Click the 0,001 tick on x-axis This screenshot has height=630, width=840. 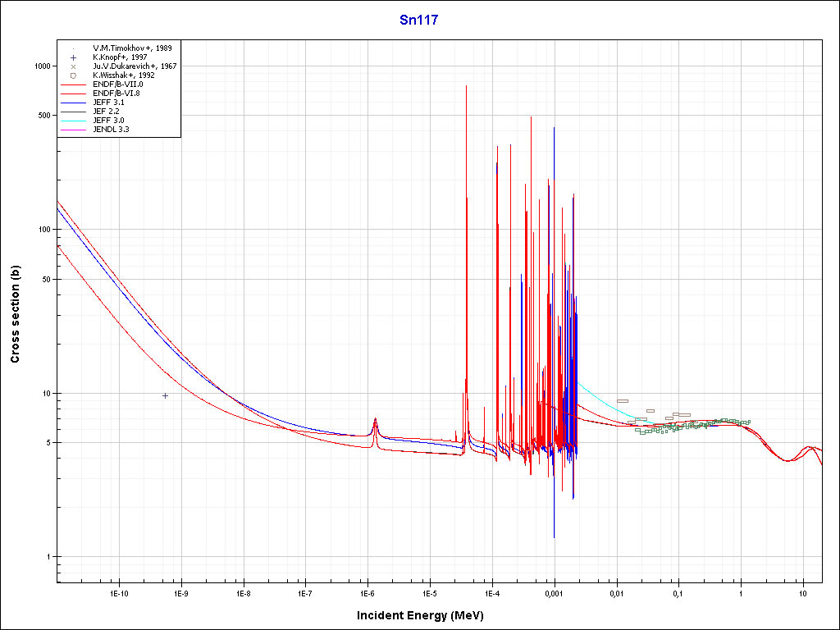(x=554, y=592)
